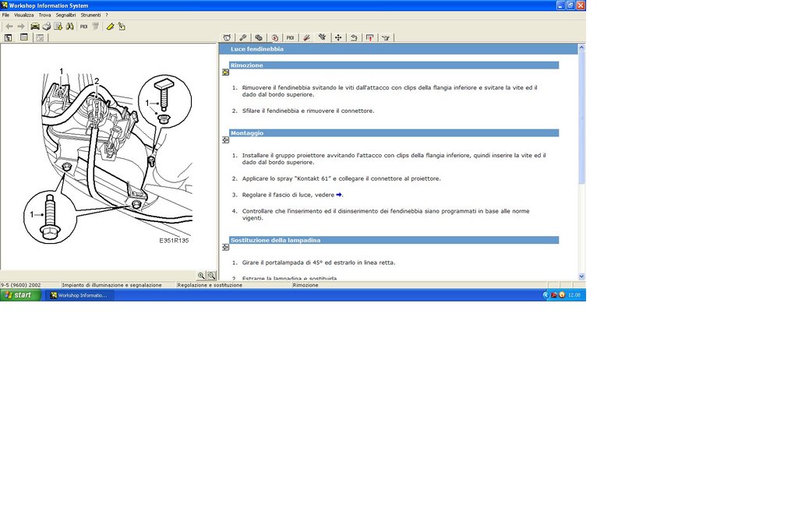Click the Luce fendinebbia title
Image resolution: width=798 pixels, height=532 pixels.
tap(257, 49)
